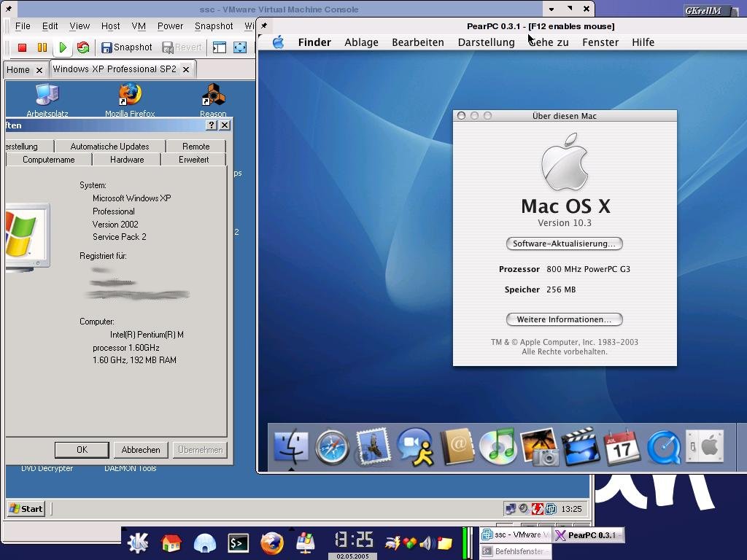747x560 pixels.
Task: Click Abbrechen in system properties dialog
Action: click(x=141, y=449)
